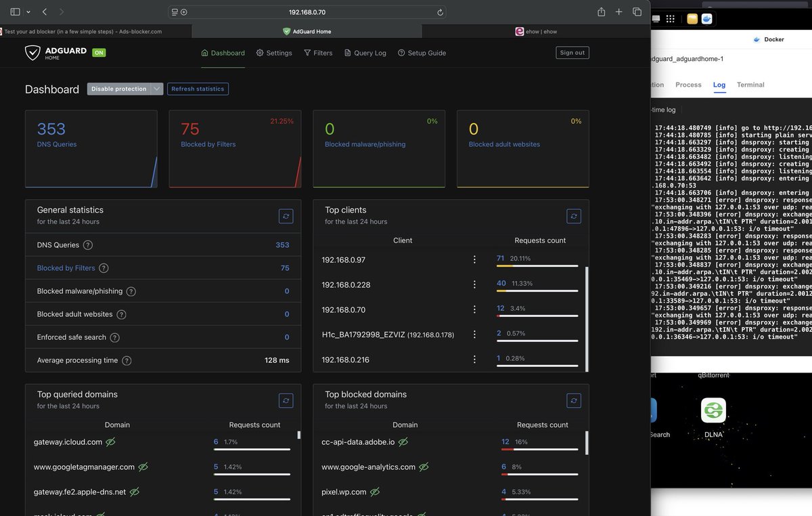Click the help icon beside Average processing time

point(127,360)
